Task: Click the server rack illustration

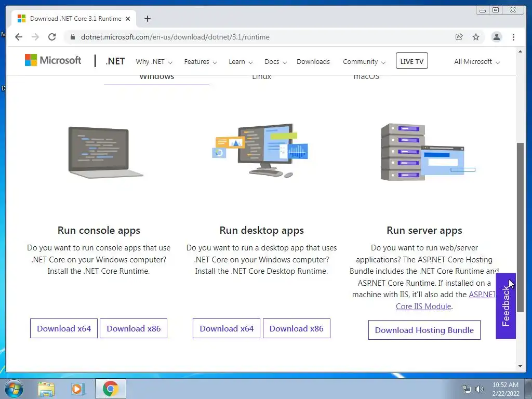Action: pos(428,152)
